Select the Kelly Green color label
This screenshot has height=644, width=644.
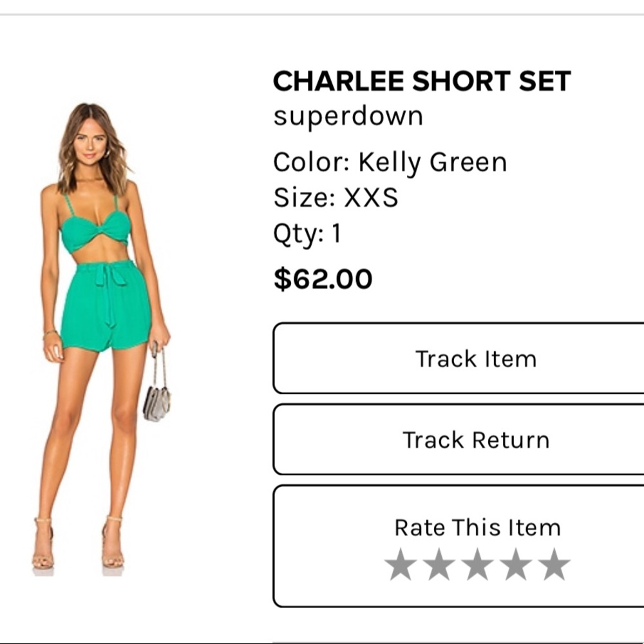390,162
